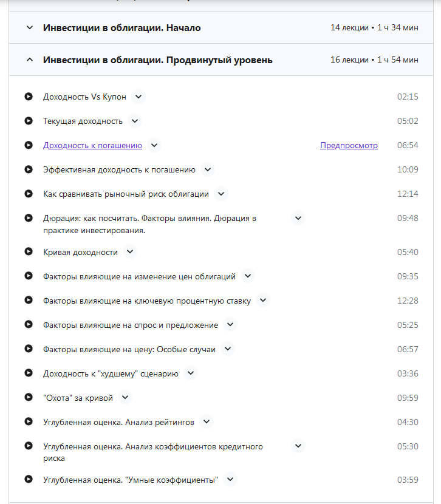The width and height of the screenshot is (441, 504).
Task: Click play icon for "Как сравнивать рыночный риск"
Action: coord(29,194)
